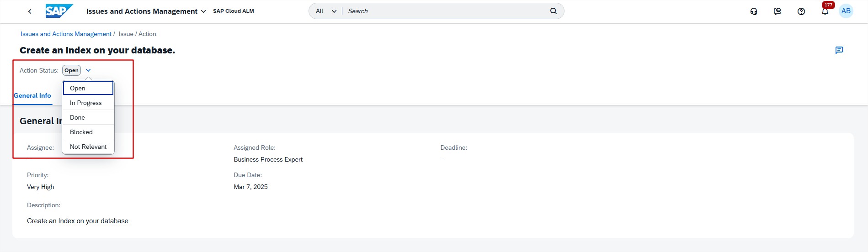The height and width of the screenshot is (252, 868).
Task: Open the support headset icon
Action: (x=754, y=11)
